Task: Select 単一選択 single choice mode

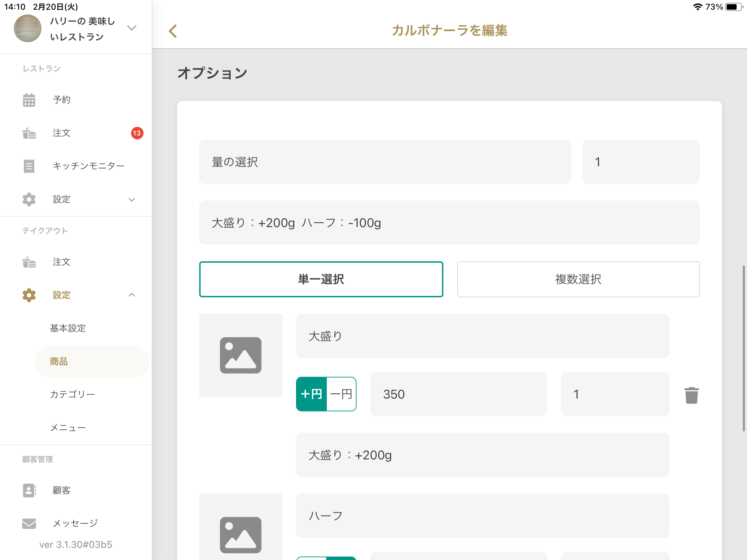Action: tap(321, 279)
